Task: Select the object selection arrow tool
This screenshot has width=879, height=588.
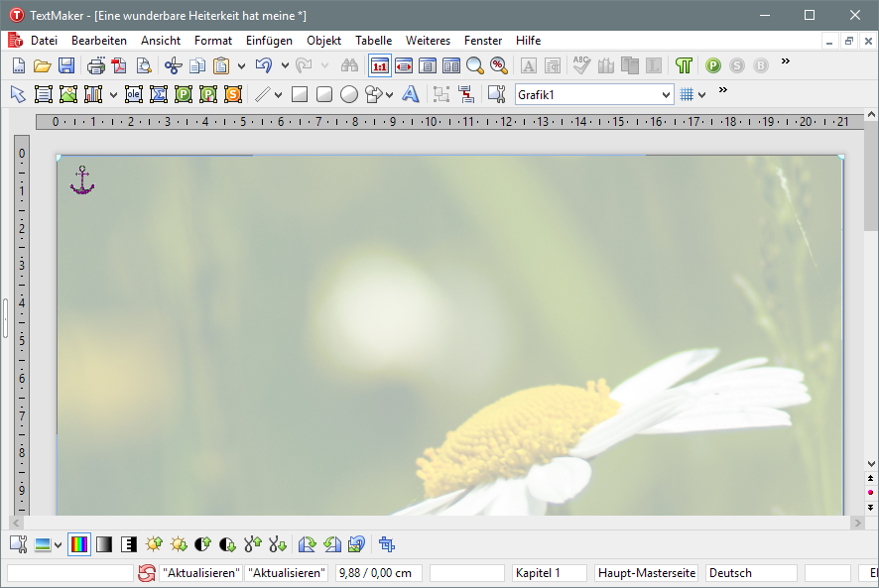Action: 18,94
